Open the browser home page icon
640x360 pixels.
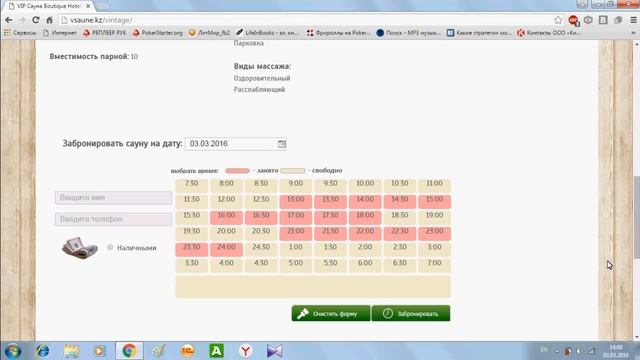click(49, 20)
